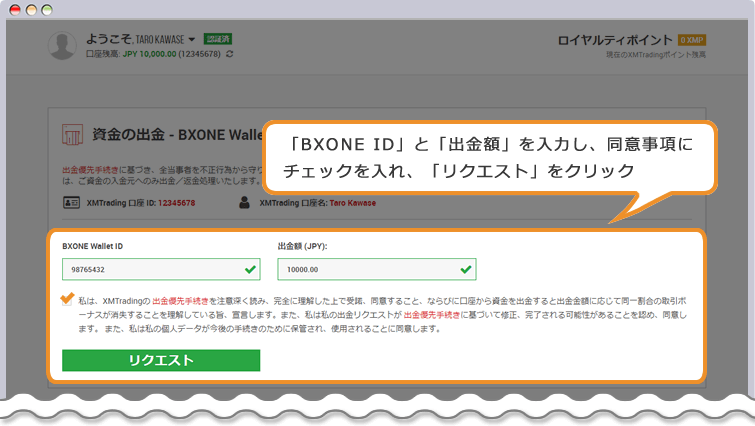Focus the BXONE Wallet ID input field
This screenshot has width=755, height=426.
161,270
